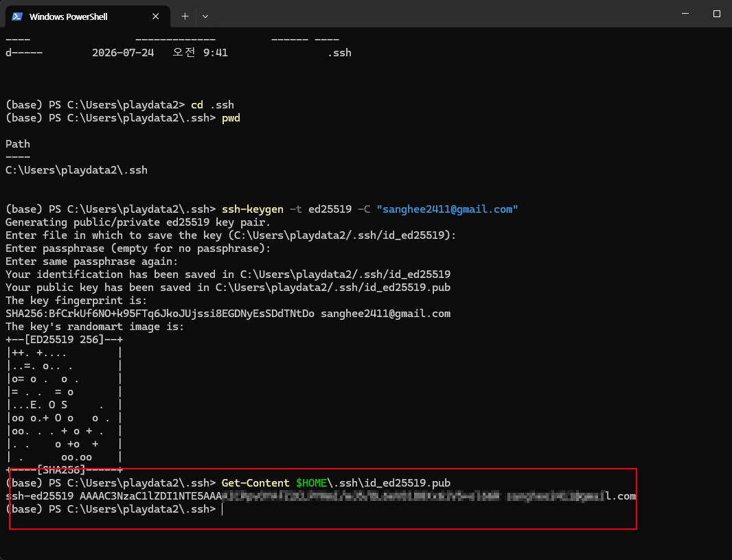Maximize the terminal window
This screenshot has width=732, height=560.
pyautogui.click(x=717, y=14)
